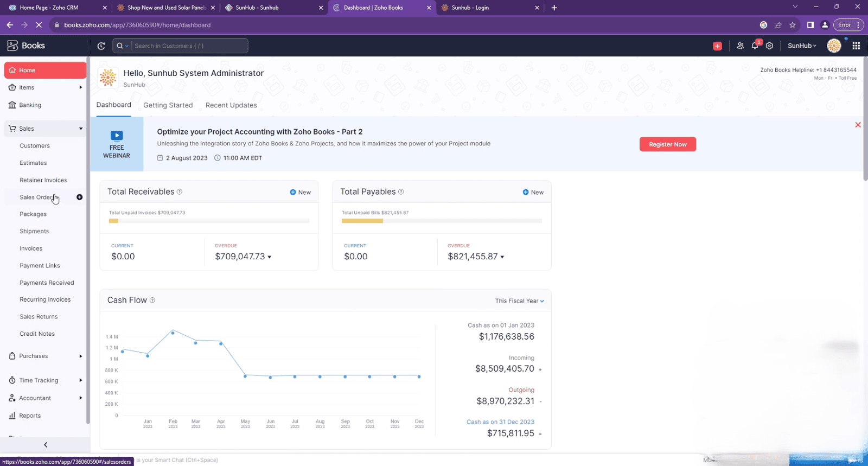Go to Home in sidebar

(x=45, y=70)
